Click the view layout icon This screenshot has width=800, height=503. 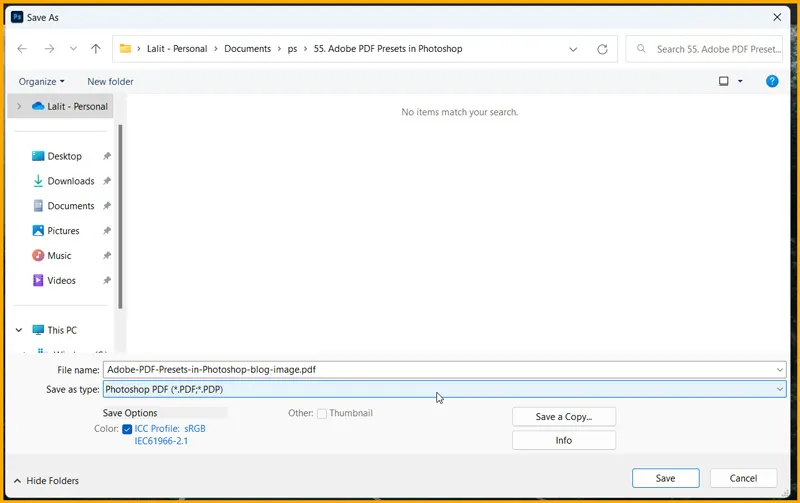pyautogui.click(x=724, y=81)
